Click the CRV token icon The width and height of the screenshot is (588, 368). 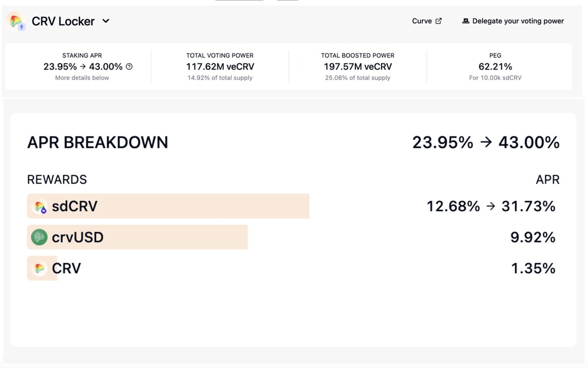pos(39,268)
